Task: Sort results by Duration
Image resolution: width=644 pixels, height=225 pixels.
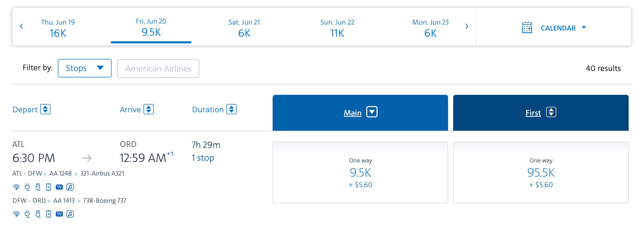Action: [x=231, y=109]
